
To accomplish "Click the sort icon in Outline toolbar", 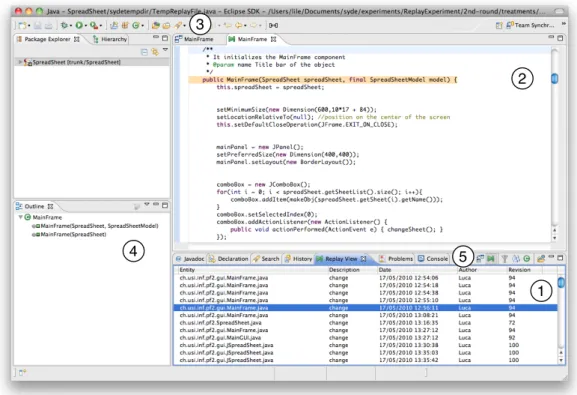I will (x=137, y=207).
